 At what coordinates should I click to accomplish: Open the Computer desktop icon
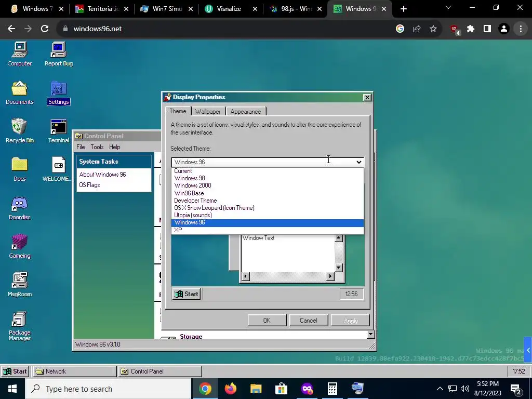(19, 54)
